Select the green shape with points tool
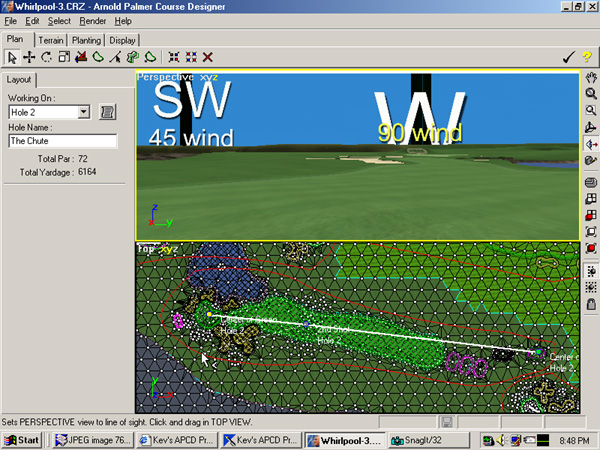 (150, 57)
